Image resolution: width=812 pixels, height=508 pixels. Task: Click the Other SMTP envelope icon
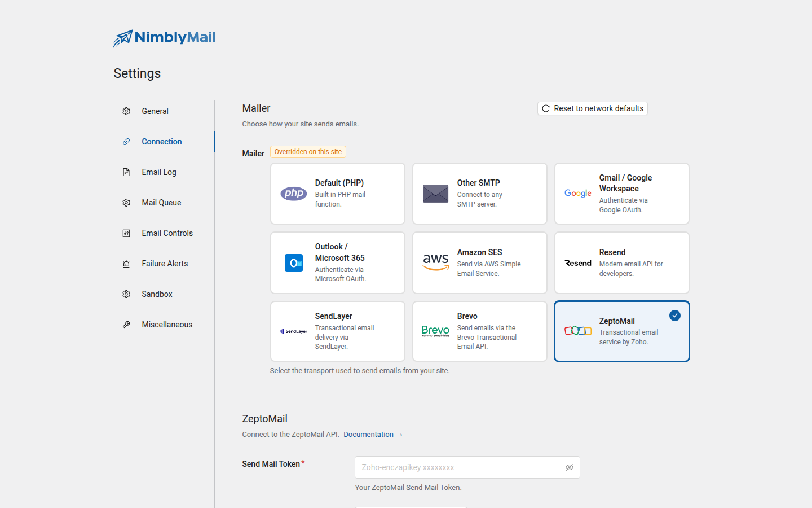[436, 194]
